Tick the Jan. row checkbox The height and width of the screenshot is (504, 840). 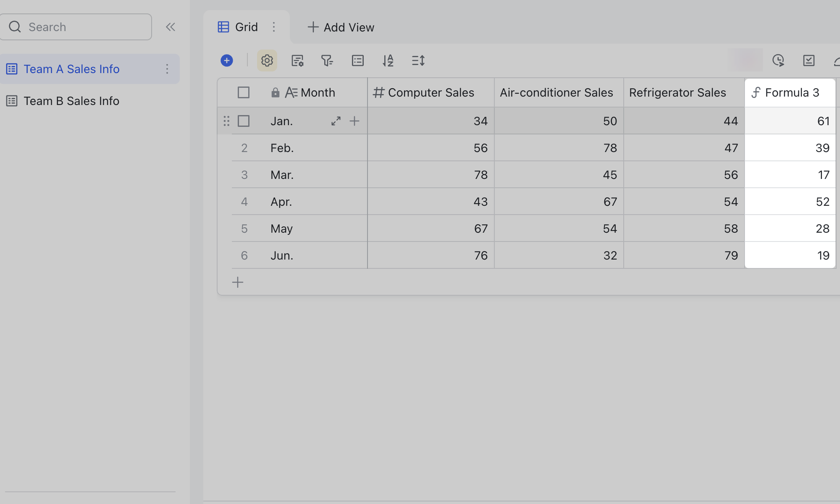[x=244, y=121]
